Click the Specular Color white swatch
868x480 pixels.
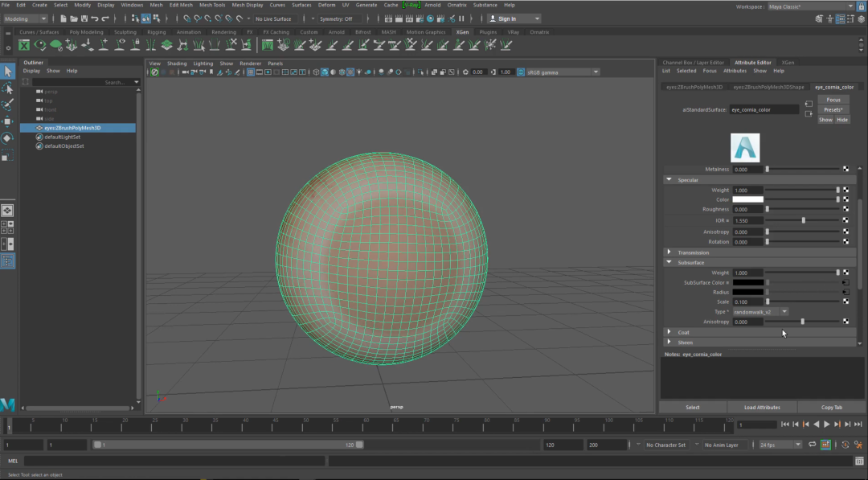747,199
